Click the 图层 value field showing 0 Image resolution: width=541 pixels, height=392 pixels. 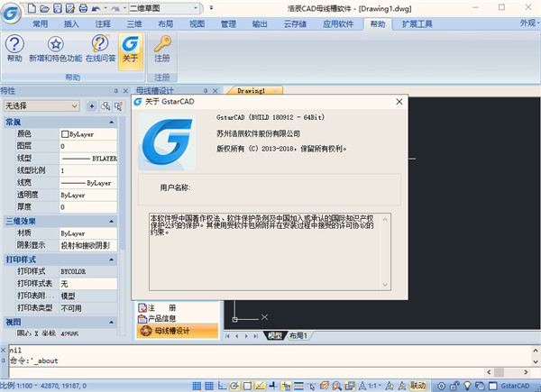(88, 146)
